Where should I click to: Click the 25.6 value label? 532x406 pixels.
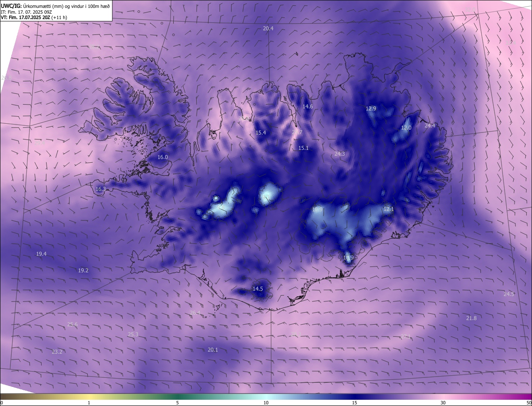72,325
